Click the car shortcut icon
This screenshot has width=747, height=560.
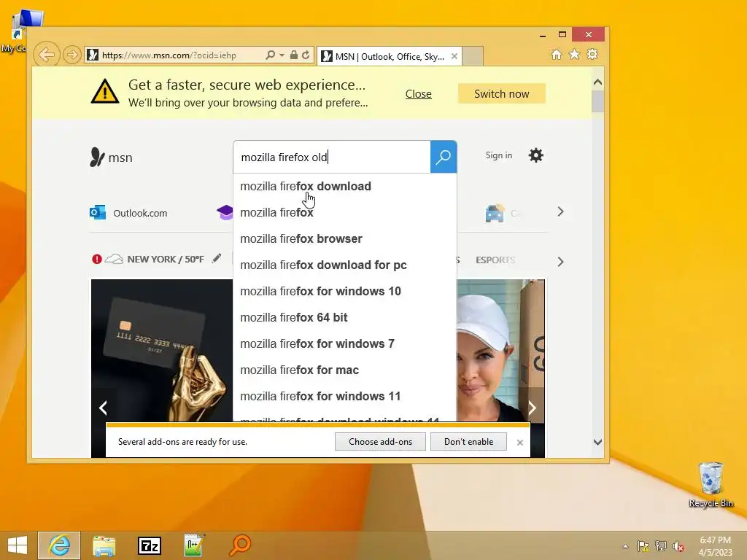(x=495, y=213)
